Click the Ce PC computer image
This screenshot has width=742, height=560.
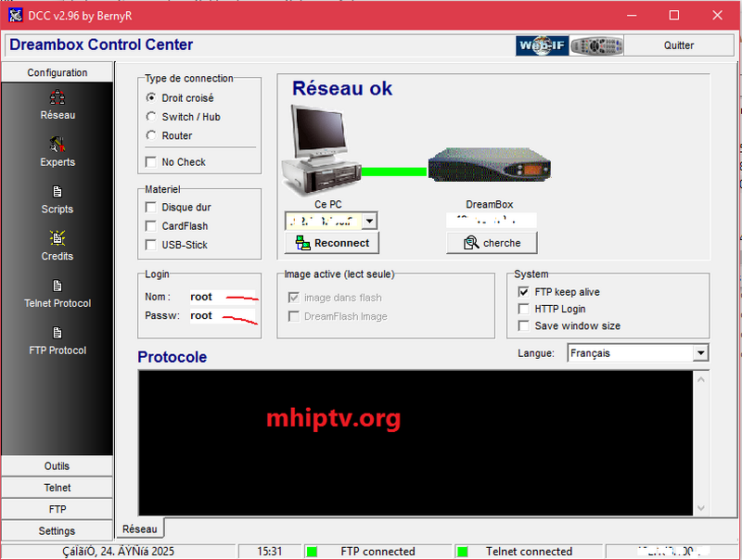click(321, 149)
